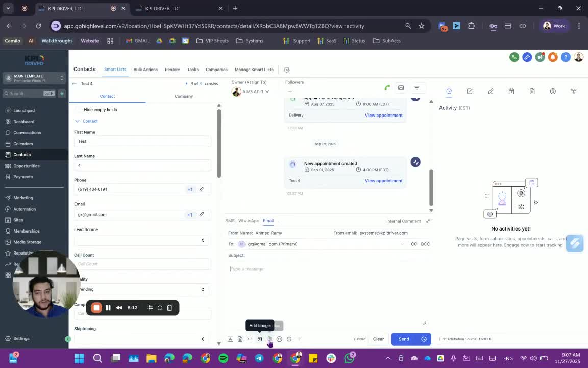Viewport: 588px width, 368px height.
Task: Show additional phone numbers +1
Action: (190, 189)
